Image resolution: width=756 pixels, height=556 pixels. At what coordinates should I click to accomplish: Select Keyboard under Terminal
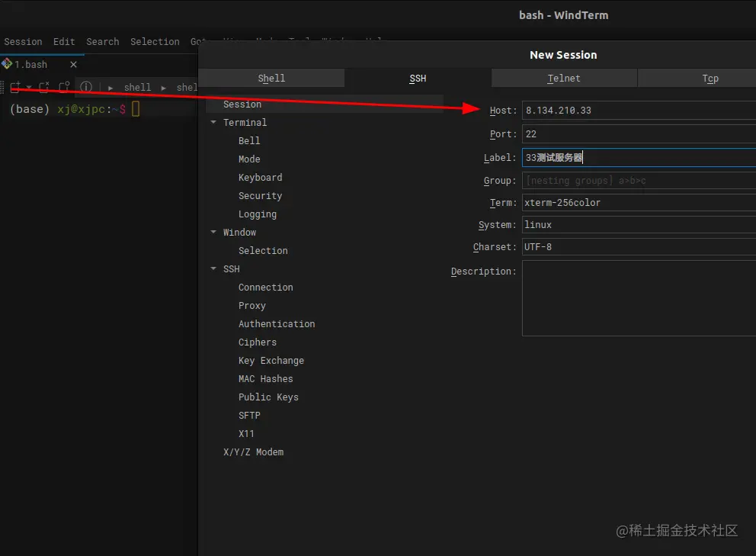[x=261, y=178]
